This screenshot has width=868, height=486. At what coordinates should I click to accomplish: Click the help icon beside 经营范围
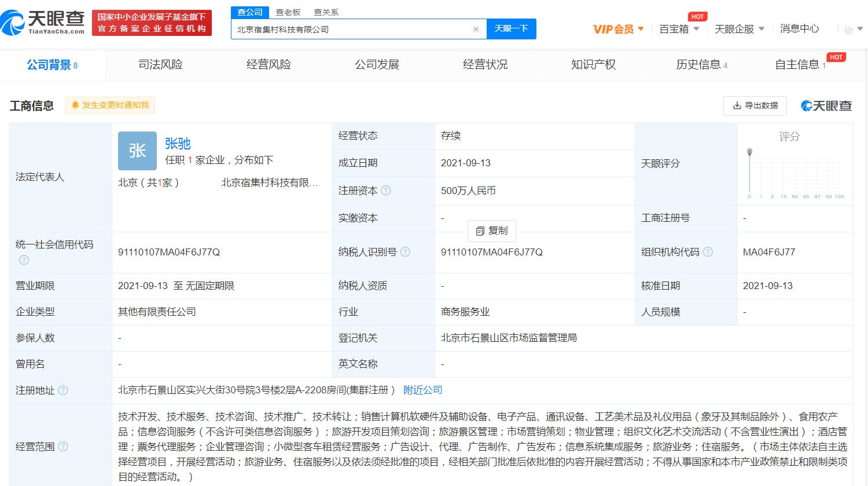[63, 447]
